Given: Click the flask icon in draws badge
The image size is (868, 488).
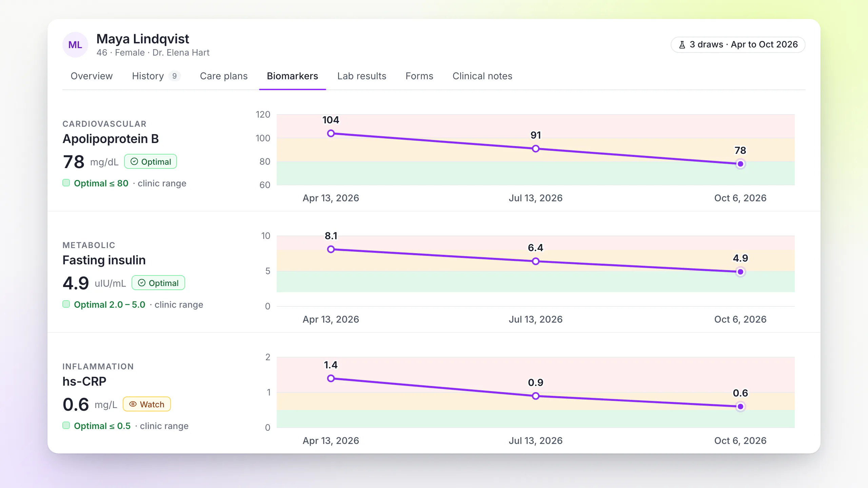Looking at the screenshot, I should (x=682, y=45).
